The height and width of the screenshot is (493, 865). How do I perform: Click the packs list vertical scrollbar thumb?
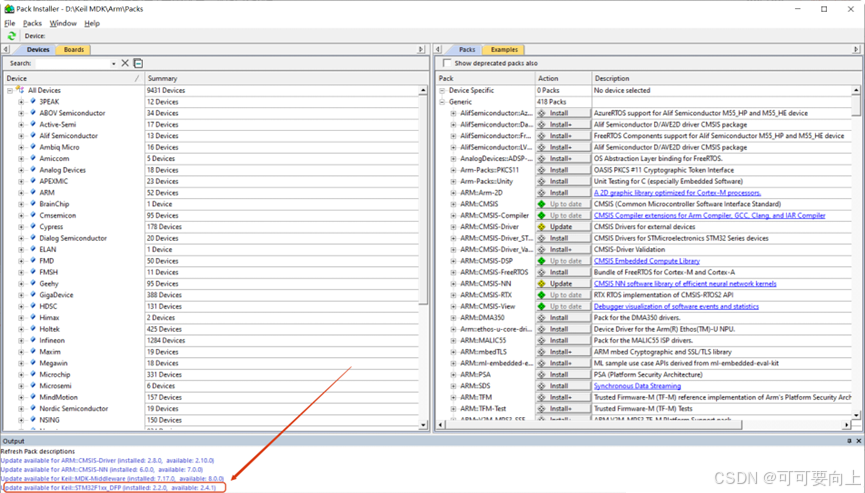point(856,104)
